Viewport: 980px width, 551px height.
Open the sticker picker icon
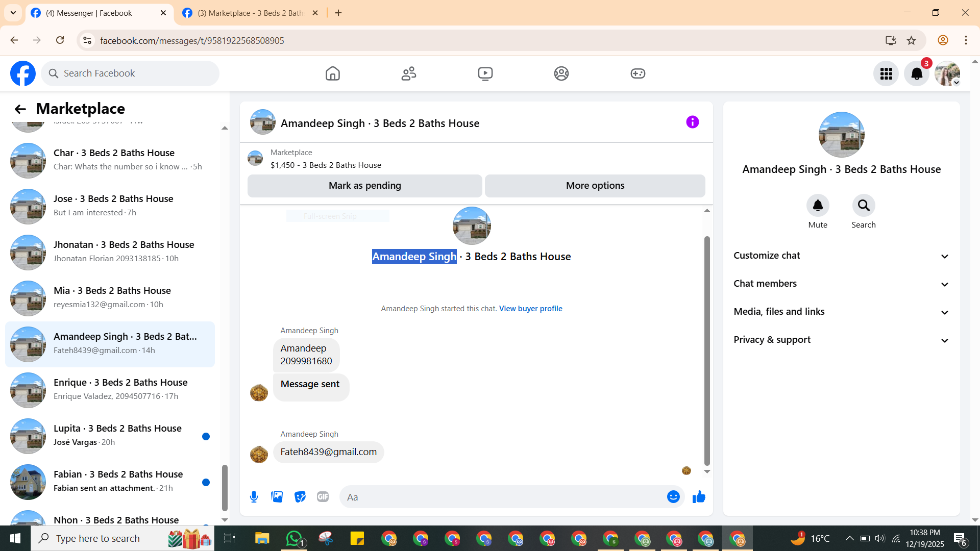[x=300, y=497]
